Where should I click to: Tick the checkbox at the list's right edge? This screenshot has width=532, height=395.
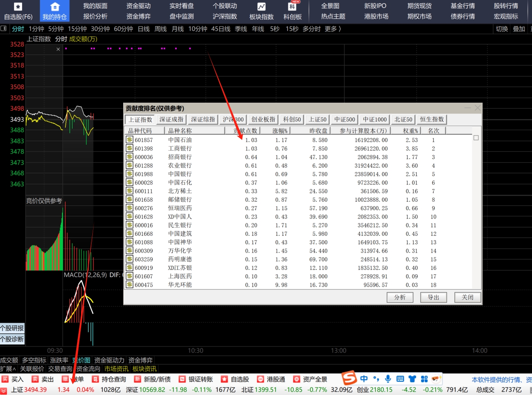pos(476,138)
